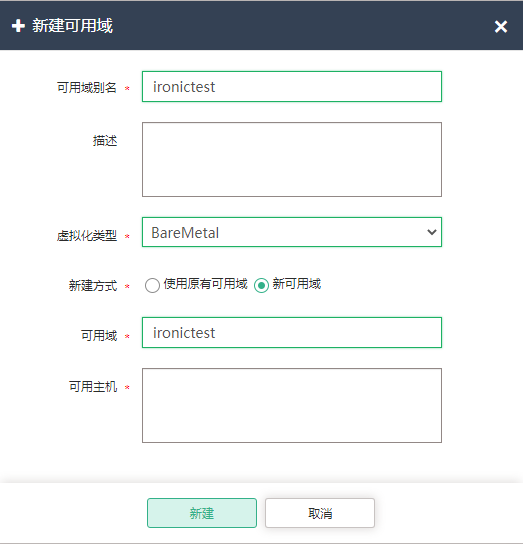
Task: Click the green 新建 button
Action: click(202, 513)
